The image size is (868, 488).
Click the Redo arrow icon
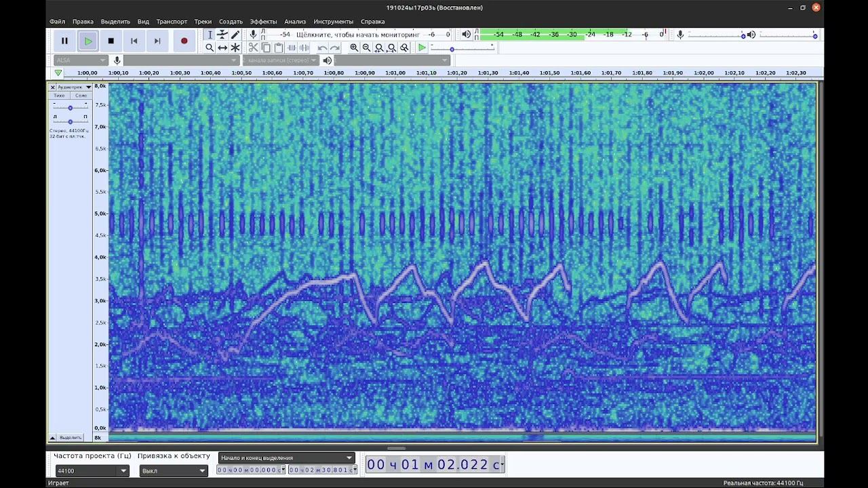(x=335, y=47)
